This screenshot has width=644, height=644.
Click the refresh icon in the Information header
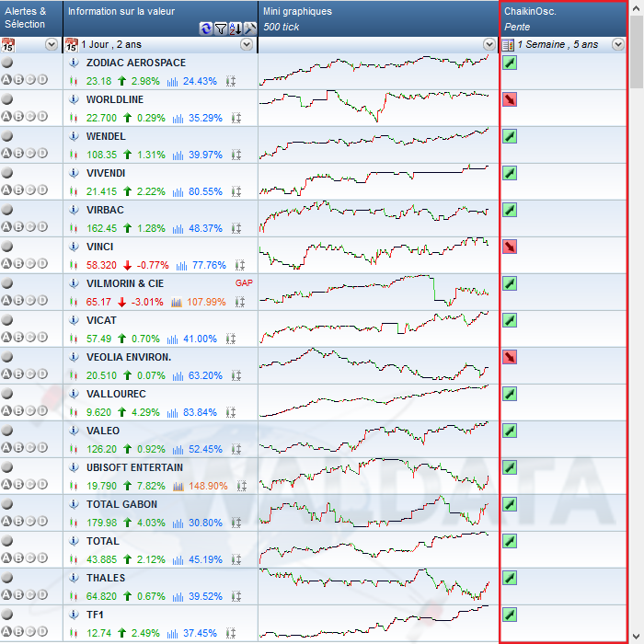tap(206, 28)
